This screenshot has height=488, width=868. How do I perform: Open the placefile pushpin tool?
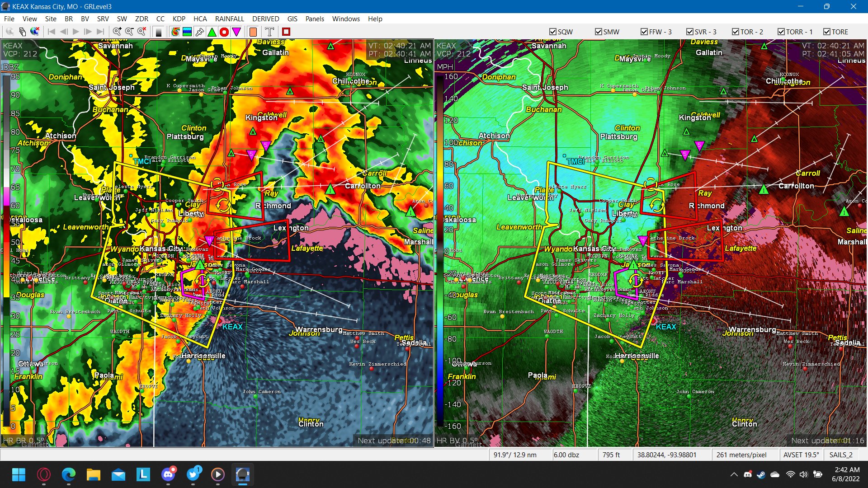pyautogui.click(x=199, y=32)
